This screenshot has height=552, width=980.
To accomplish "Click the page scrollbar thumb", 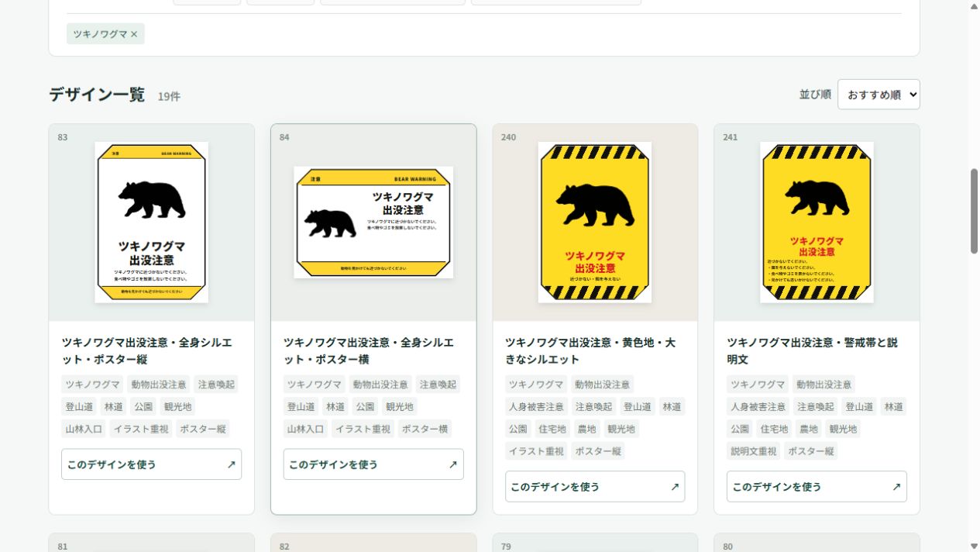I will click(974, 211).
